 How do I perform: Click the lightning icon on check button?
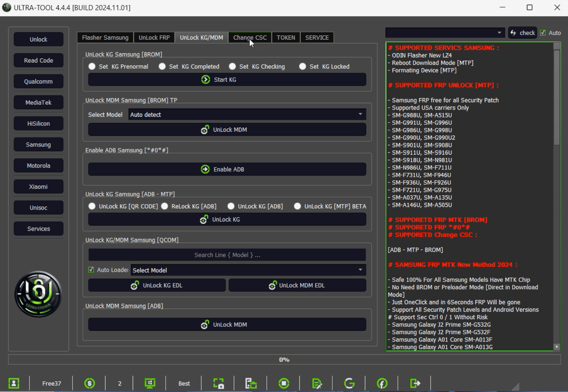pos(513,33)
